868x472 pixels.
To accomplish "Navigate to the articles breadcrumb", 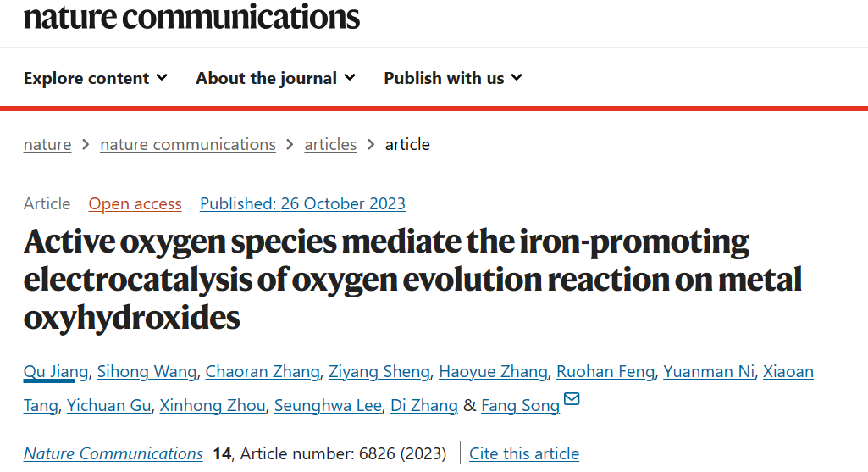I will 330,145.
